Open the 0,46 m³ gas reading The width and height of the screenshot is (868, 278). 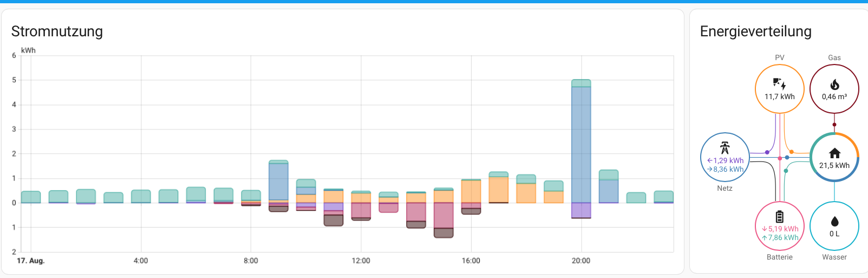pyautogui.click(x=834, y=96)
